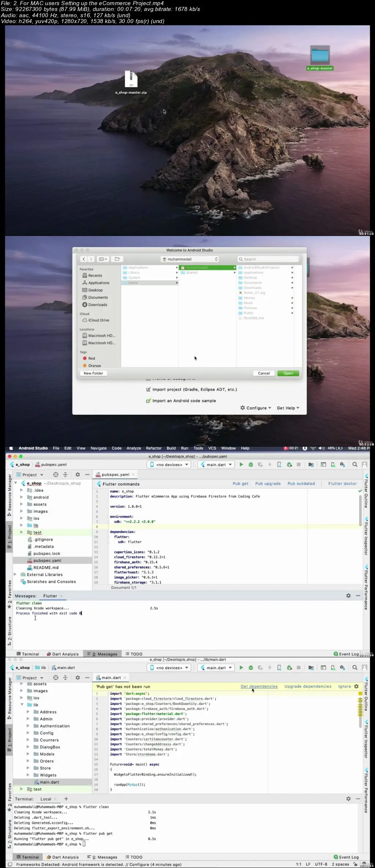This screenshot has width=375, height=868.
Task: Expand the android folder in project tree
Action: [x=21, y=497]
